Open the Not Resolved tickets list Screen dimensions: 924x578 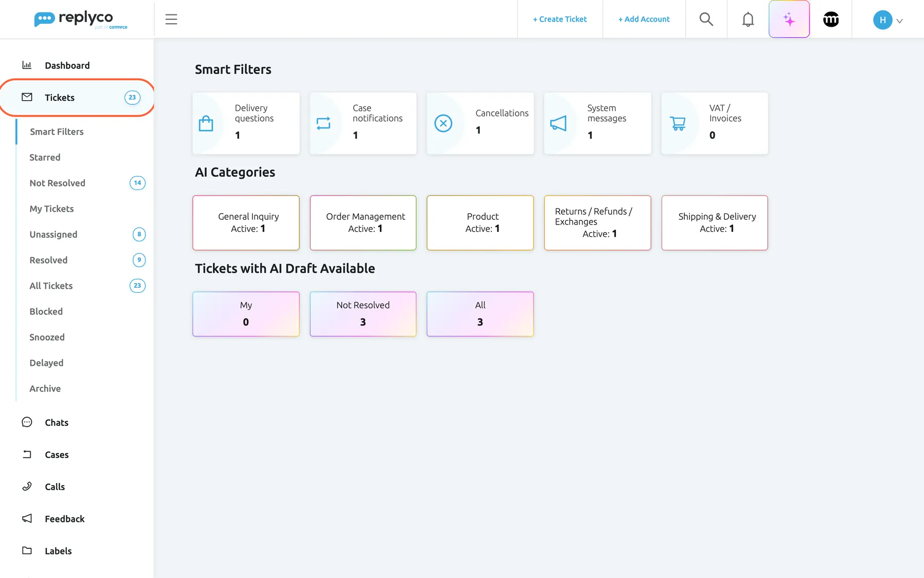(57, 183)
